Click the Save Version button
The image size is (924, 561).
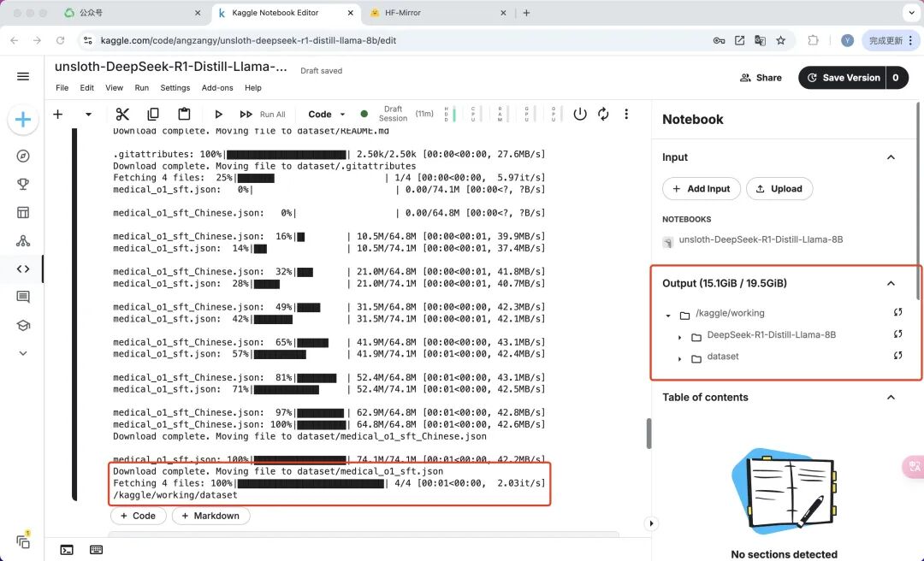(843, 78)
